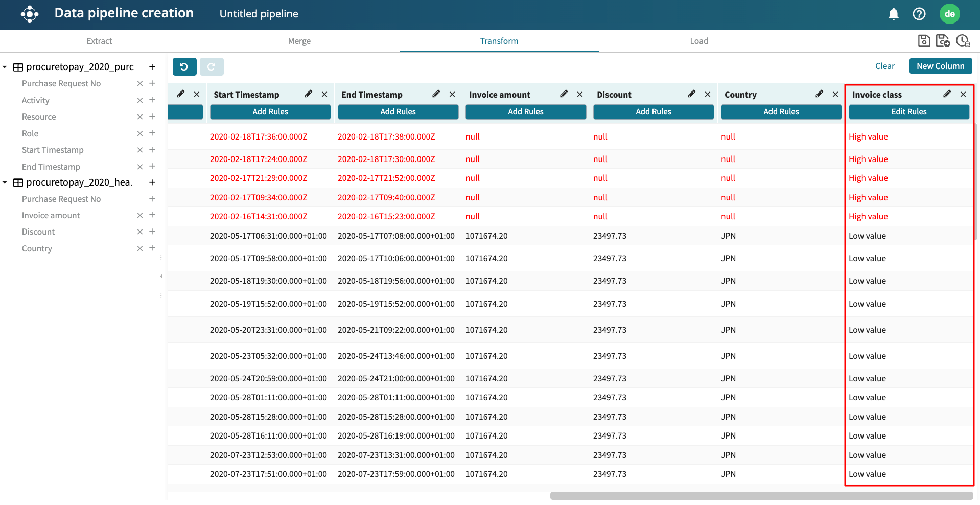Click pencil icon on Start Timestamp column
The height and width of the screenshot is (505, 980).
click(x=308, y=94)
